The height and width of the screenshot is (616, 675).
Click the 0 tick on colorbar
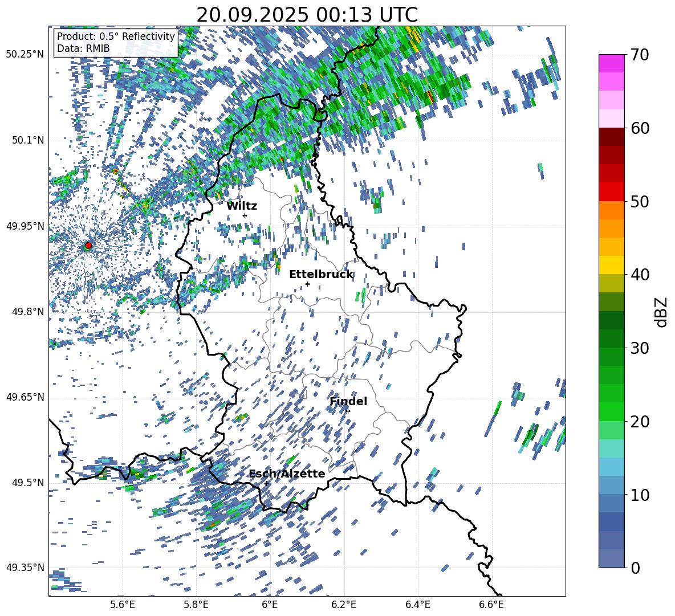coord(635,568)
